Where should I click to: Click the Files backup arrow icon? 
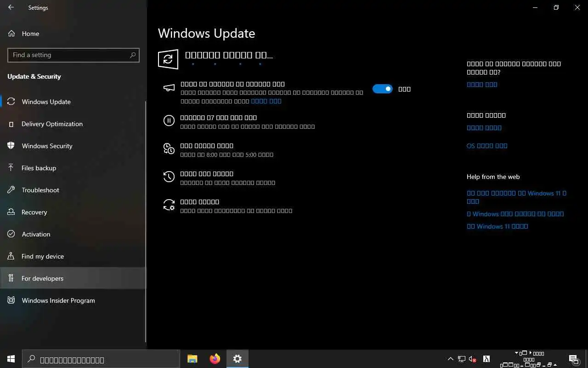pos(11,168)
